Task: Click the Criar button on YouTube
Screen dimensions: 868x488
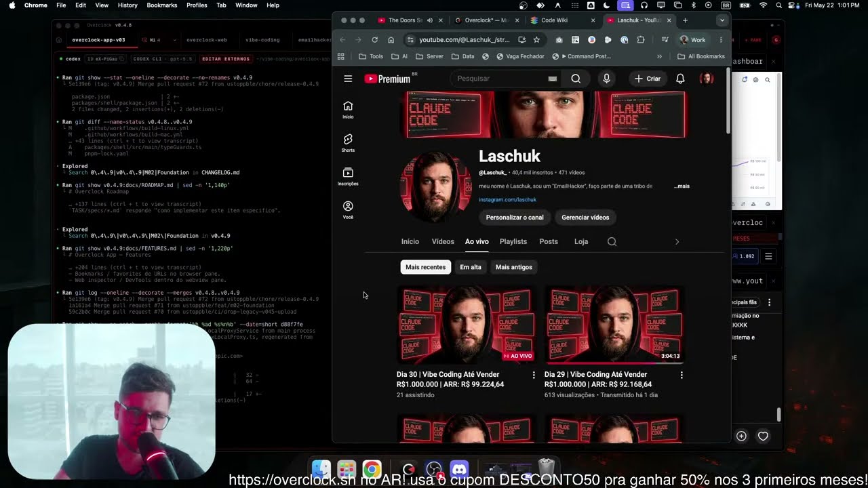Action: 648,79
